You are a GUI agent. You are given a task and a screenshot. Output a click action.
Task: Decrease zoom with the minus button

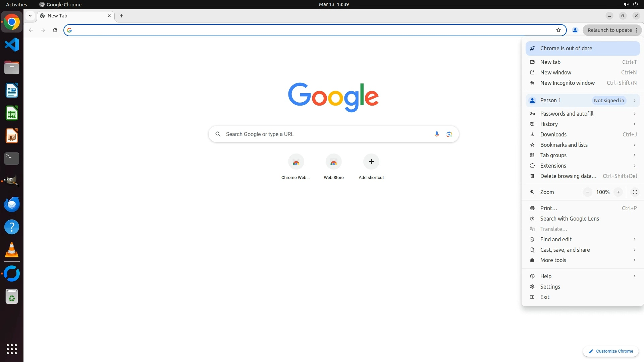click(587, 192)
